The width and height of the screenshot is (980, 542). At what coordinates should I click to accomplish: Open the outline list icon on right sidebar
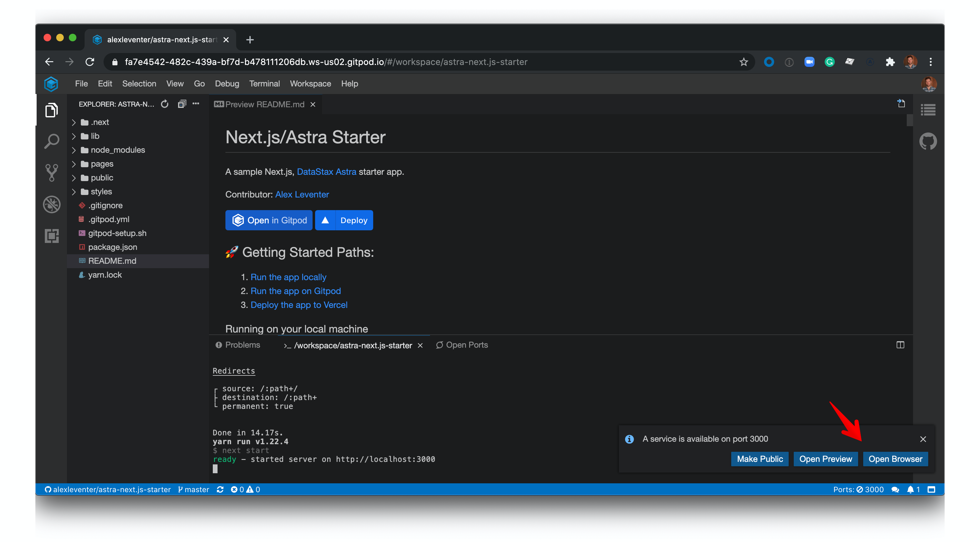(x=928, y=110)
